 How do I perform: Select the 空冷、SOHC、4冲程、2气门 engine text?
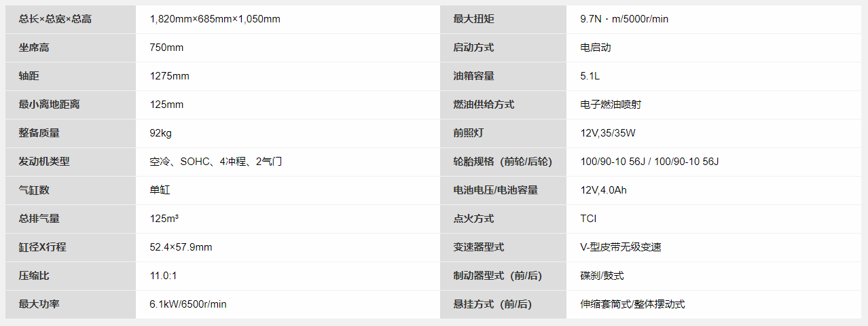(215, 162)
